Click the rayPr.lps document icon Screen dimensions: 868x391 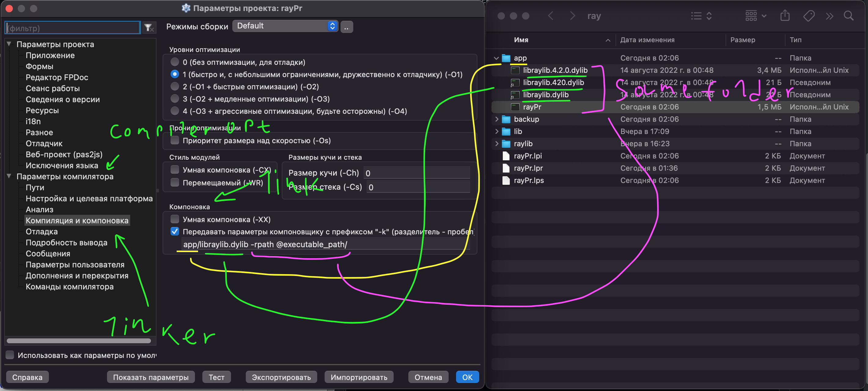pos(506,181)
